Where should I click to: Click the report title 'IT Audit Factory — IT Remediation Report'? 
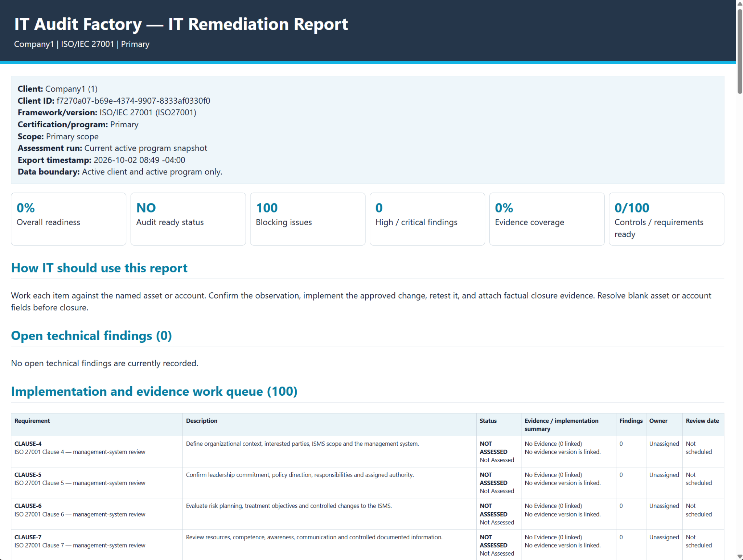click(x=181, y=24)
